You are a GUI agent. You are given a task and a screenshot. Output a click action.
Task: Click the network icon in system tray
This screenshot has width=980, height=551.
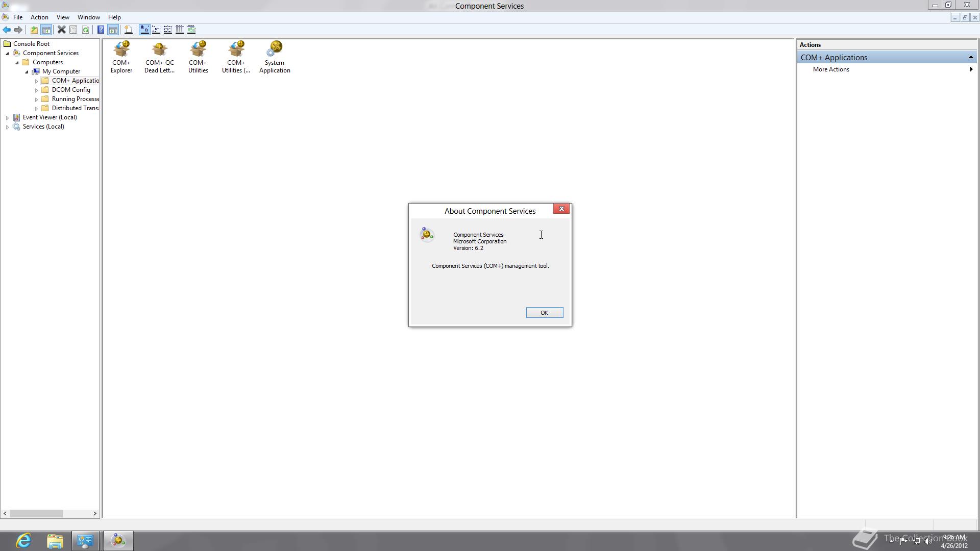pyautogui.click(x=916, y=541)
